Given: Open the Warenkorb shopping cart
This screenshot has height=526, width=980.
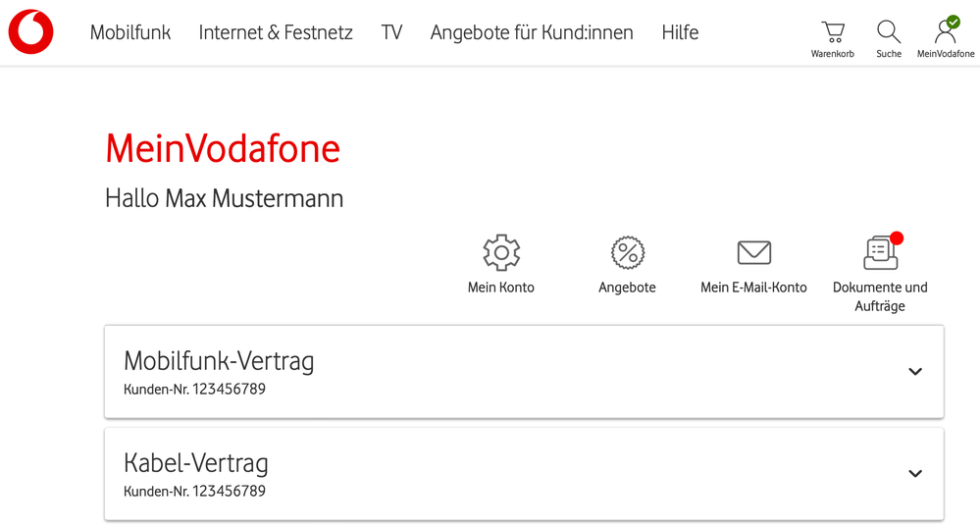Looking at the screenshot, I should tap(833, 32).
